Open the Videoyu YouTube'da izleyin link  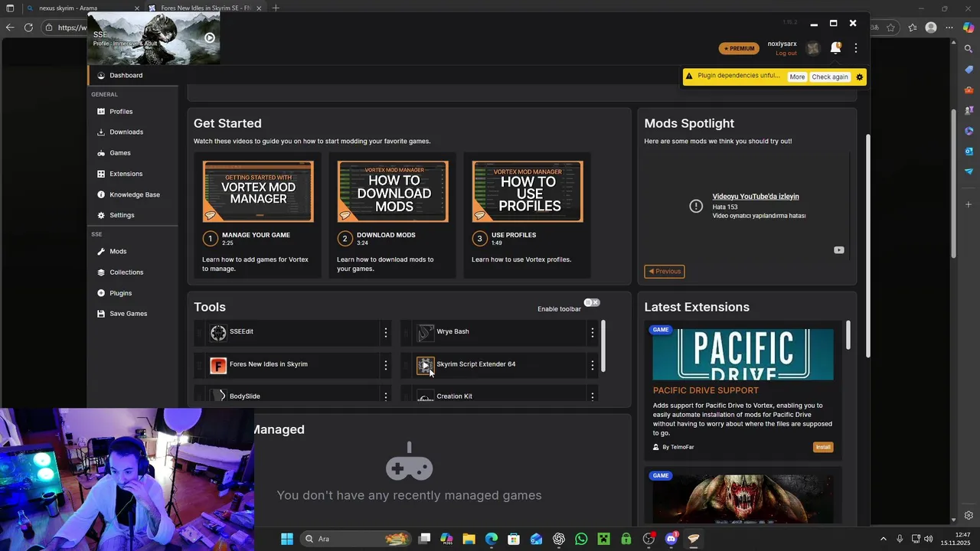[x=756, y=197]
